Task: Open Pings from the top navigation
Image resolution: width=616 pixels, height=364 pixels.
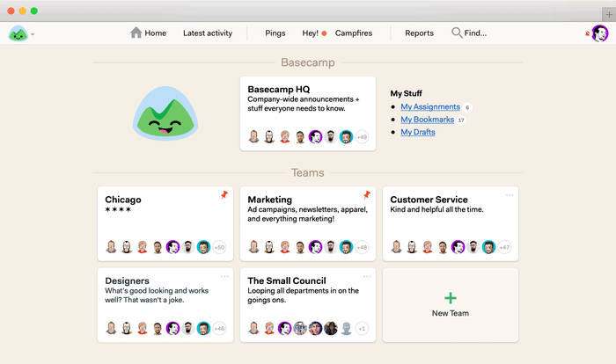Action: click(275, 33)
